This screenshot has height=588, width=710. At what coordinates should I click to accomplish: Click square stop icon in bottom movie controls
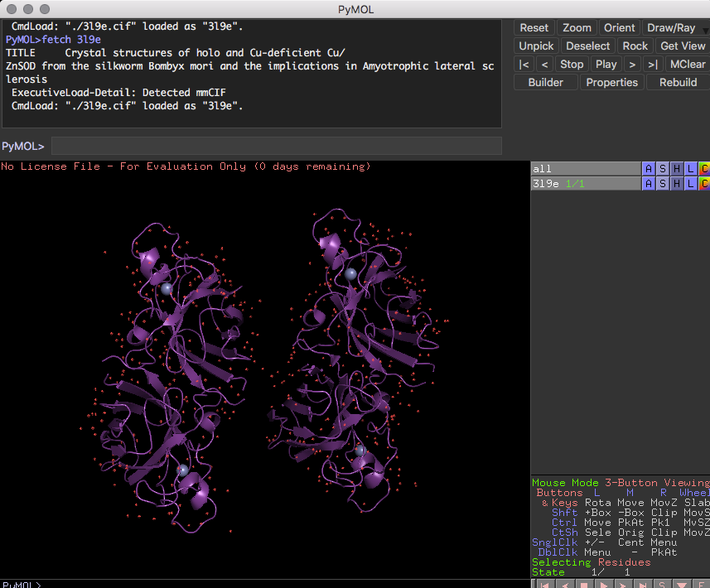coord(584,585)
